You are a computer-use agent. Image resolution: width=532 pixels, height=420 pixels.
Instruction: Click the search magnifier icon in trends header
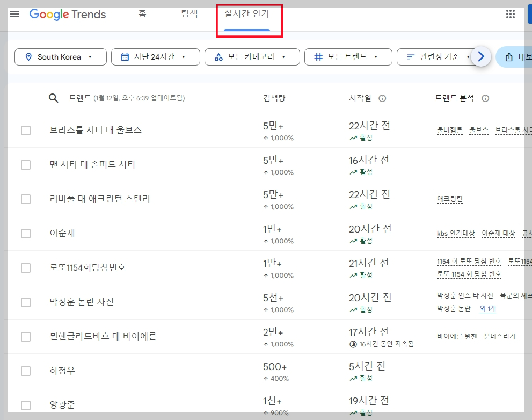[x=53, y=98]
